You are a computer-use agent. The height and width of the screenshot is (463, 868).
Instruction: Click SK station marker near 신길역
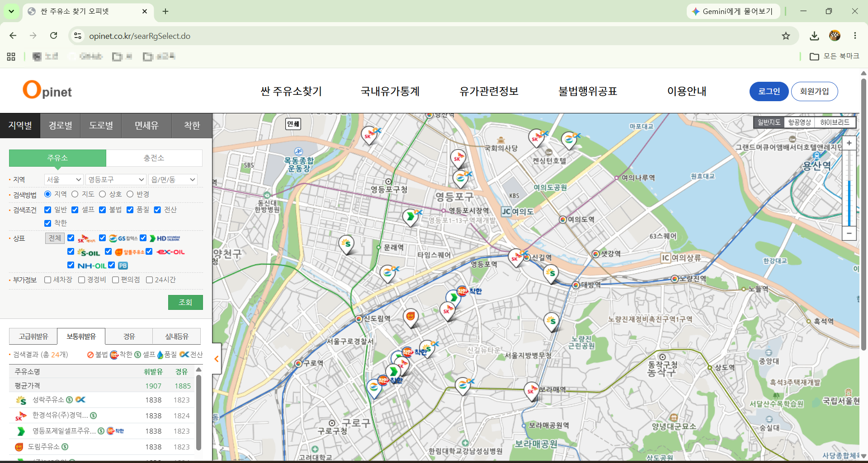click(x=516, y=258)
